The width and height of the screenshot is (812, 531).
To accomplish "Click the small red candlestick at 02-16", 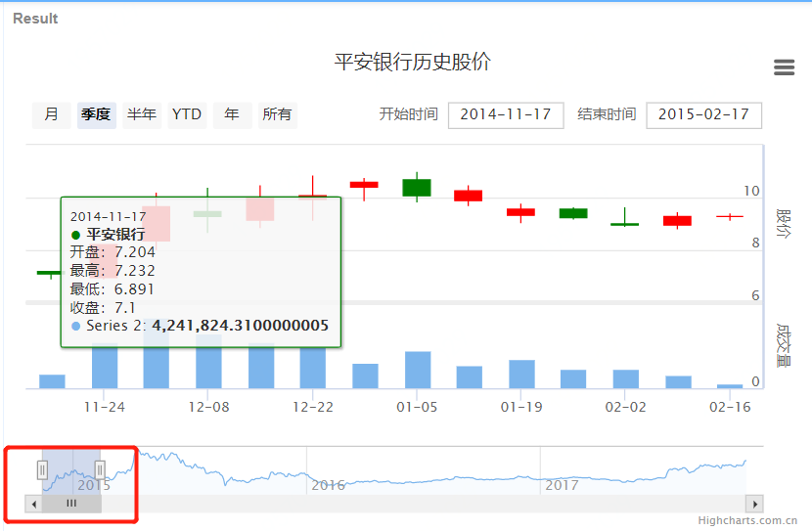I will [730, 216].
